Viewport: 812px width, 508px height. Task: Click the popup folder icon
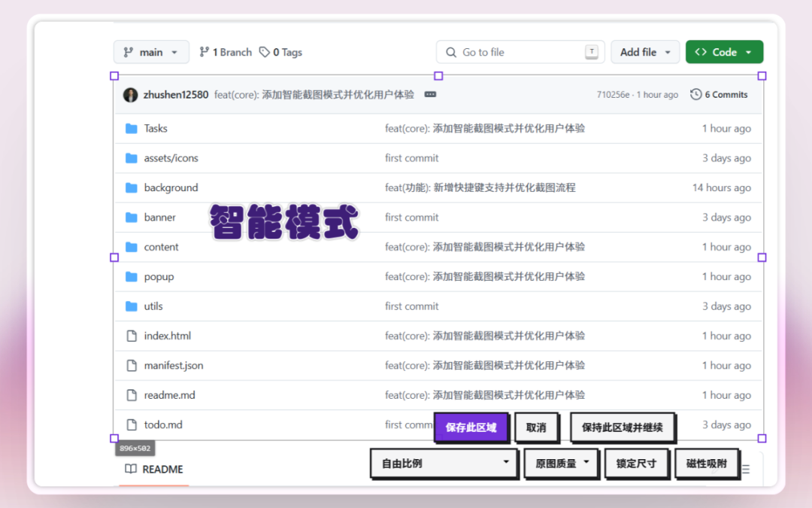click(x=132, y=276)
